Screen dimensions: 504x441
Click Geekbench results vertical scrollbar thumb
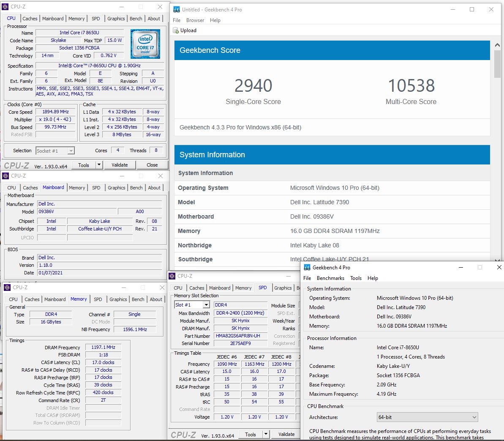(x=497, y=64)
